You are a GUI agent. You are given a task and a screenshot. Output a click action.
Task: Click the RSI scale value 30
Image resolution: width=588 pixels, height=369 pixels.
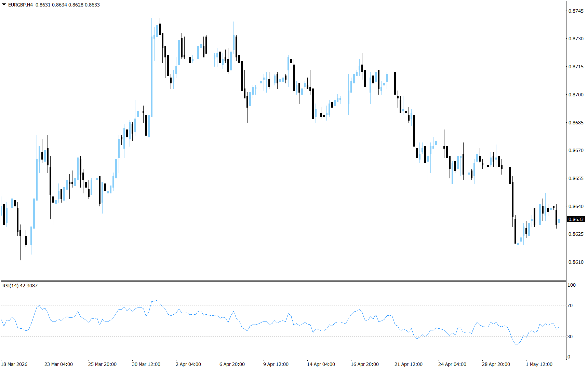coord(570,337)
